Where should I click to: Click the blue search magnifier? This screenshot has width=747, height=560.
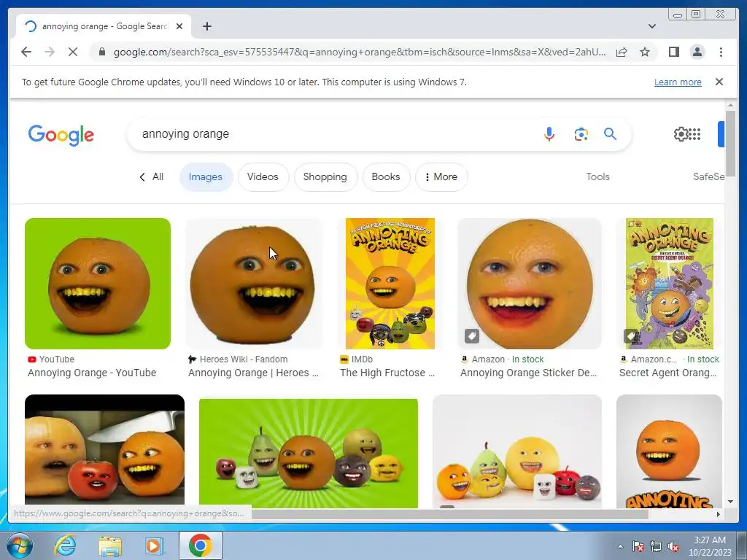click(610, 134)
